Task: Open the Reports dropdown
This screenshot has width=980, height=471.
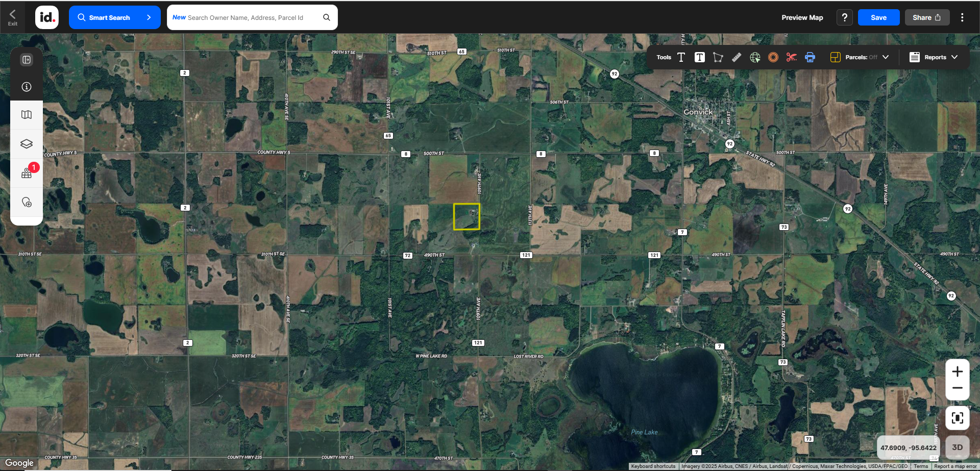Action: 934,57
